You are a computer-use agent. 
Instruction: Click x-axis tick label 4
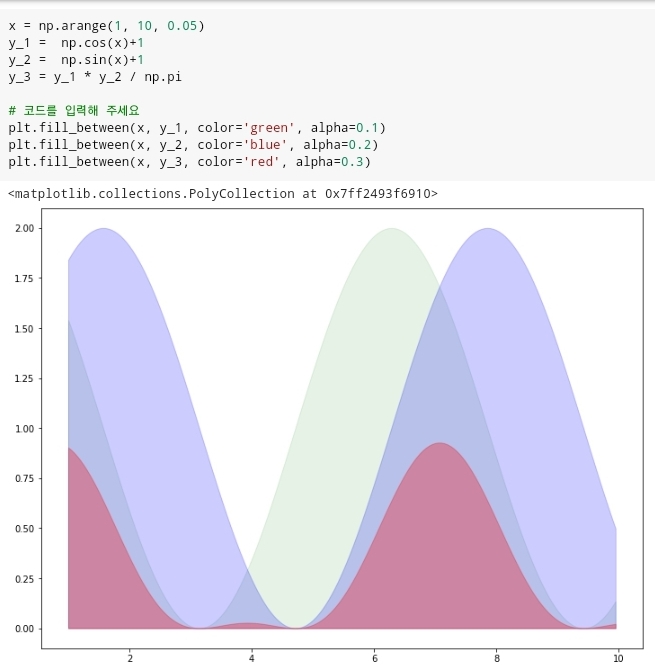(252, 658)
